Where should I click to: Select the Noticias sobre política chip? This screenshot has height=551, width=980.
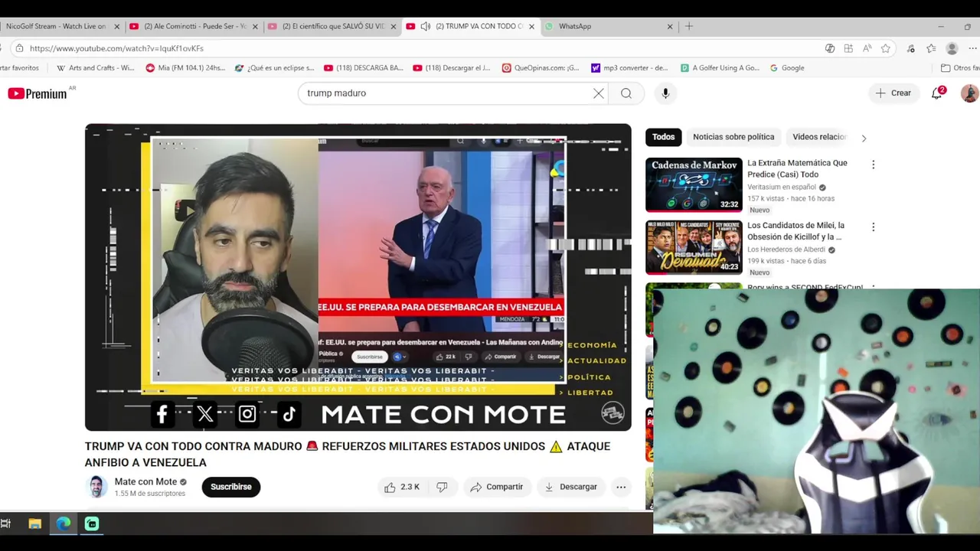pyautogui.click(x=733, y=137)
